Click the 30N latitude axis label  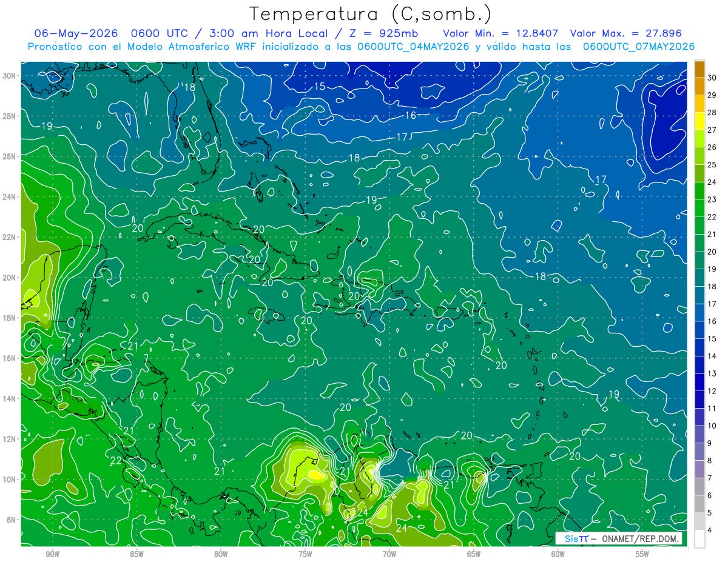[10, 76]
